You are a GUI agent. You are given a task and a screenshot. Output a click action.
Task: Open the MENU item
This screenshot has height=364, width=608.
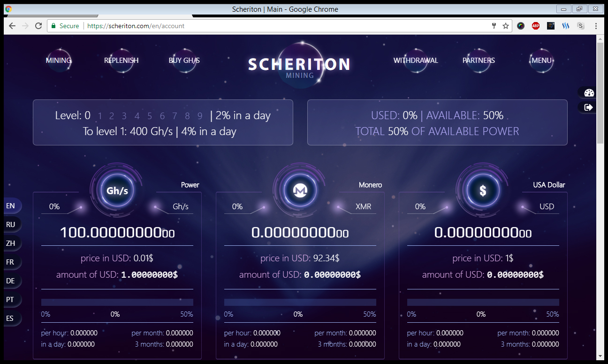click(x=541, y=61)
